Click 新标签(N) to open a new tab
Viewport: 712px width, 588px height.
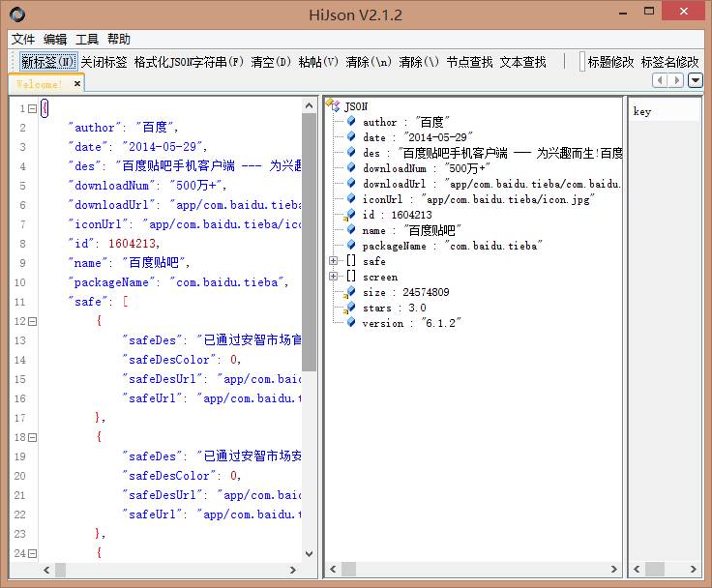[x=47, y=61]
